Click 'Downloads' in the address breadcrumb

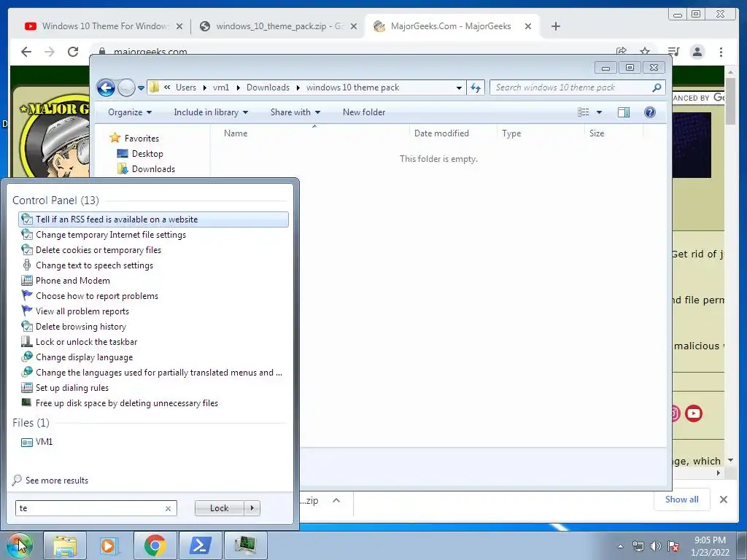268,87
